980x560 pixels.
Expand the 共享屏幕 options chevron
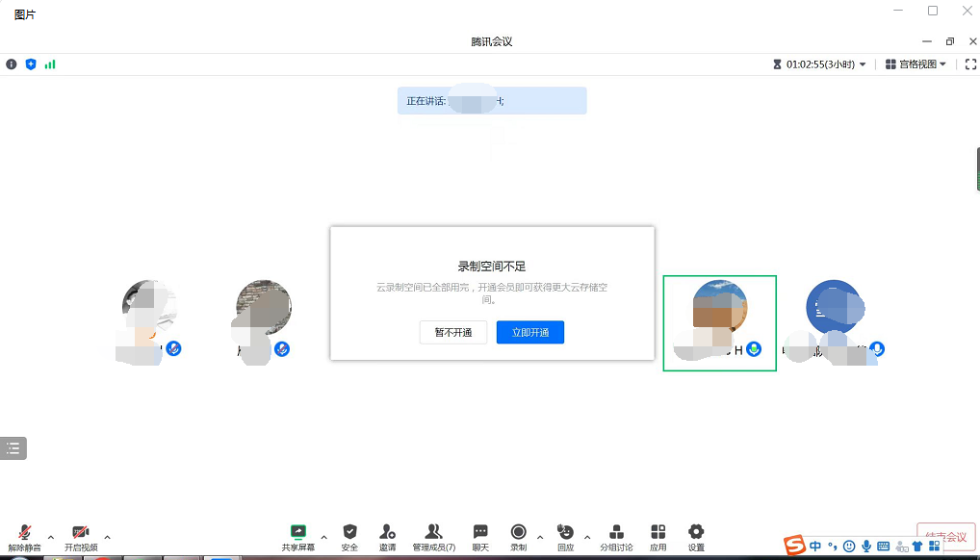pyautogui.click(x=323, y=538)
